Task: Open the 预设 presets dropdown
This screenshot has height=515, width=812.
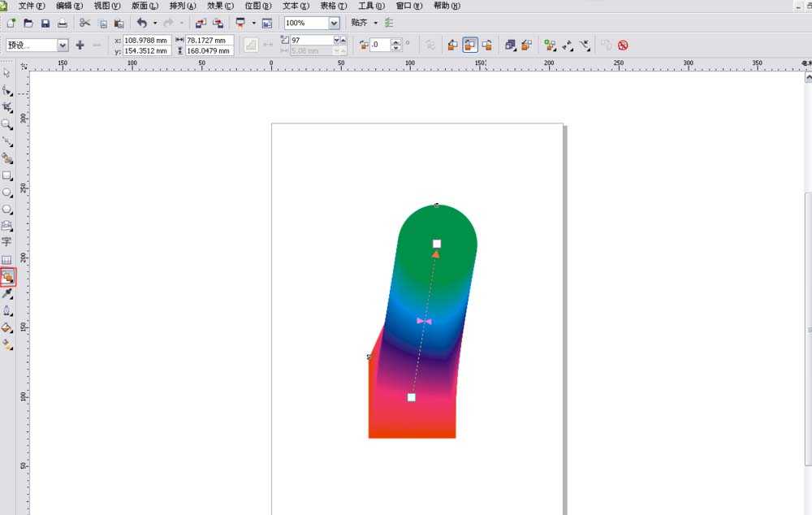Action: click(63, 45)
